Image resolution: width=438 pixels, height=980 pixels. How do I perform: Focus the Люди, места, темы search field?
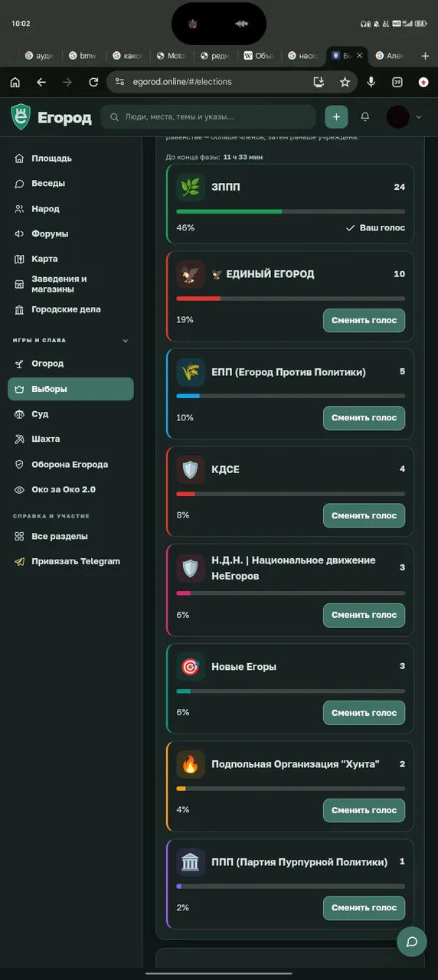[x=208, y=117]
